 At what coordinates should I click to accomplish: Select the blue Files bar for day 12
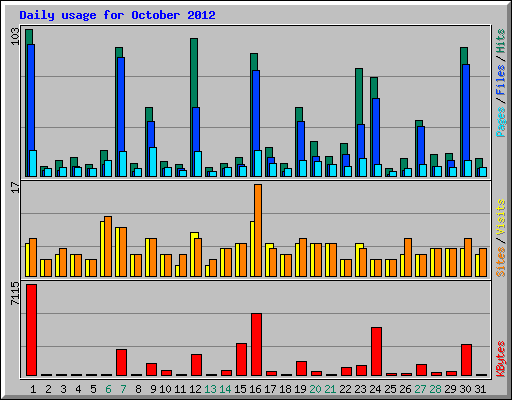click(196, 129)
